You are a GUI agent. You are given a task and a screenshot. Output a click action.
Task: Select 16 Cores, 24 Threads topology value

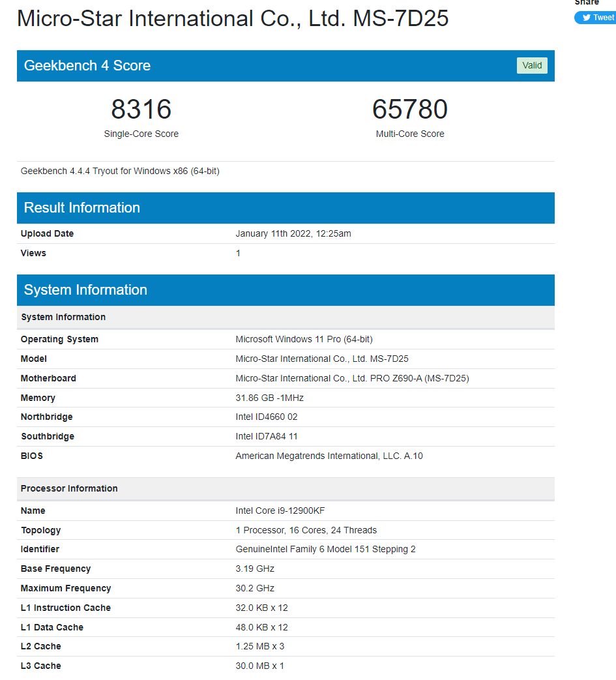tap(306, 531)
